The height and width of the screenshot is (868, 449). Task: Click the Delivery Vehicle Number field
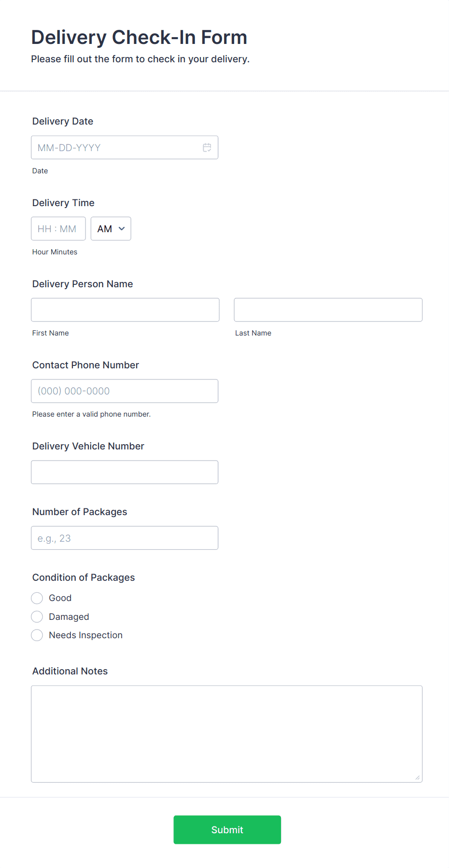pyautogui.click(x=125, y=472)
